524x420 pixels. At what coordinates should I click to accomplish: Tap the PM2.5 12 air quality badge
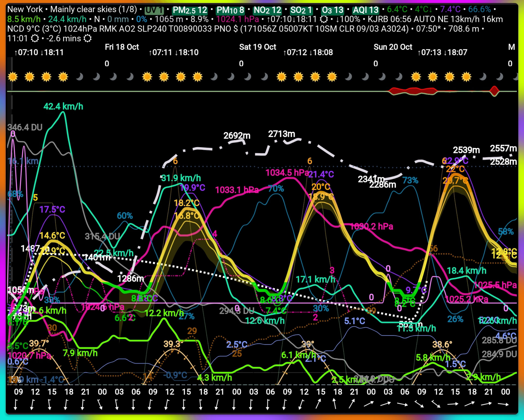point(190,10)
